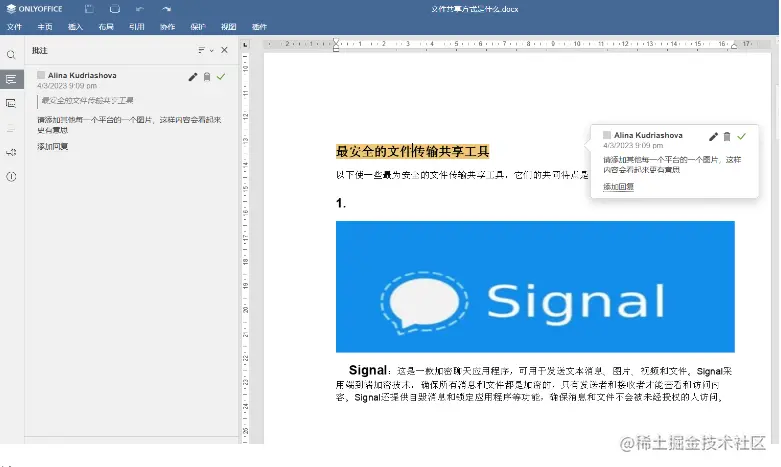Edit Alina's comment in the sidebar panel
The image size is (781, 467).
click(x=193, y=77)
